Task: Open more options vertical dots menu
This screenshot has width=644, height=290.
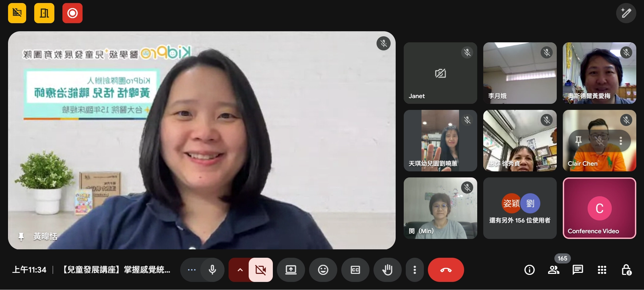Action: point(415,270)
